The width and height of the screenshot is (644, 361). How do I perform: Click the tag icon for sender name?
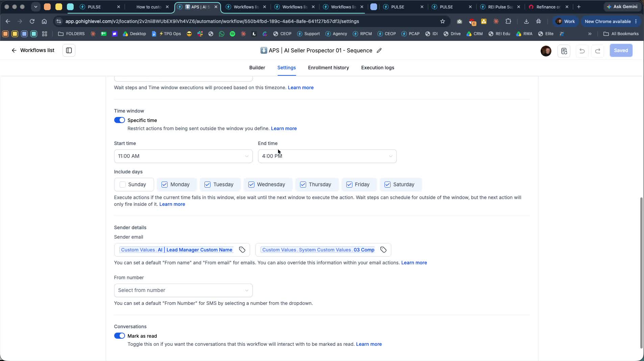point(242,250)
